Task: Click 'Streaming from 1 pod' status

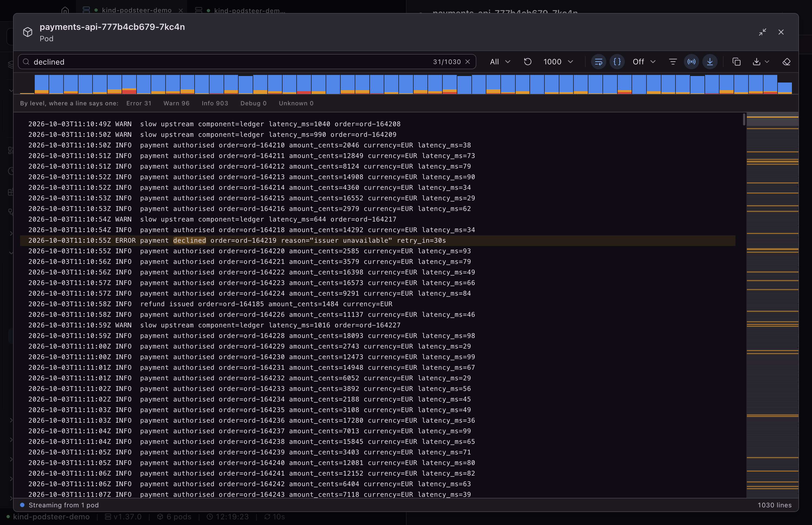Action: (x=64, y=505)
